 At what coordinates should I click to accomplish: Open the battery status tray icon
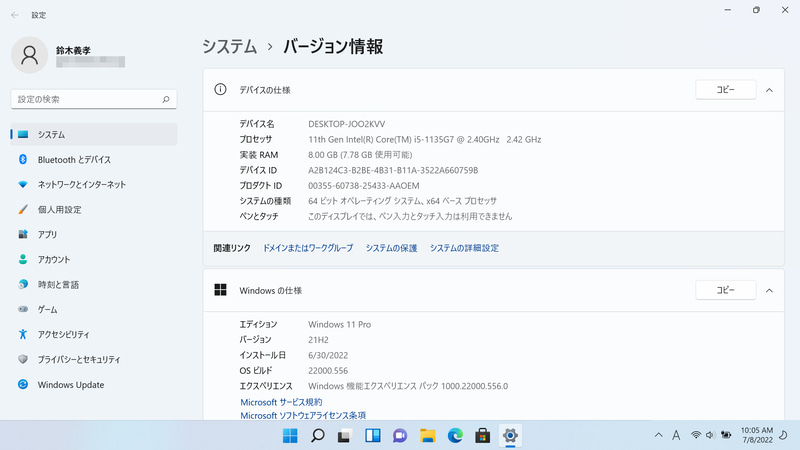point(726,435)
